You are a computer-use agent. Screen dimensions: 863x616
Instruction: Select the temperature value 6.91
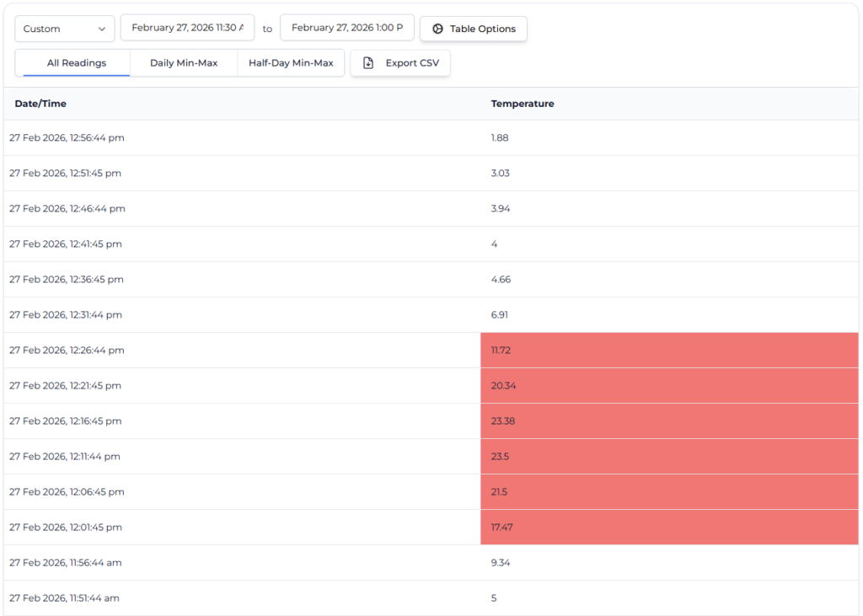[x=500, y=314]
